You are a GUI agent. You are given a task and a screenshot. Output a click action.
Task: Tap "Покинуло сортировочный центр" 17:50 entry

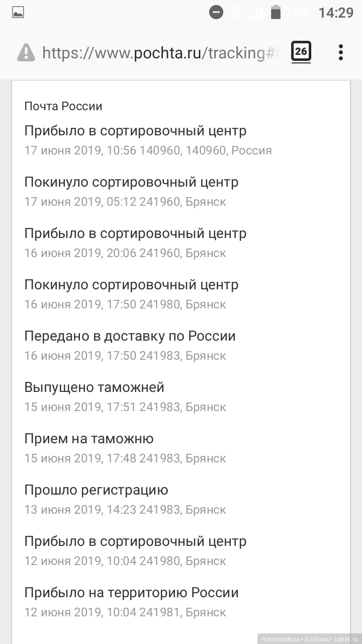[x=131, y=285]
